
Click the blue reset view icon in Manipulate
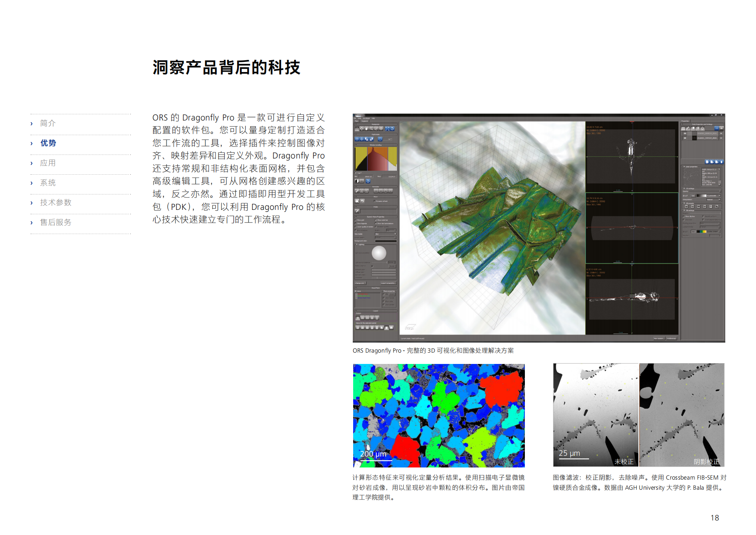coord(392,129)
